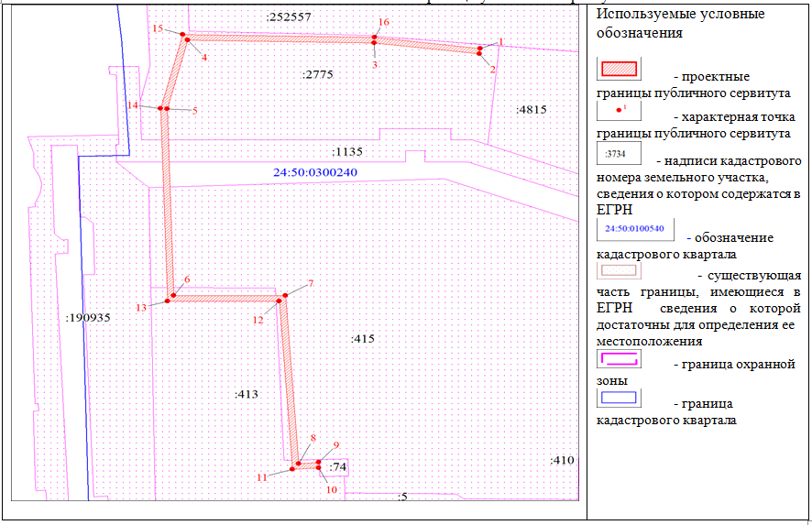Click point number 2 label
Screen dimensions: 812x525
(x=492, y=69)
